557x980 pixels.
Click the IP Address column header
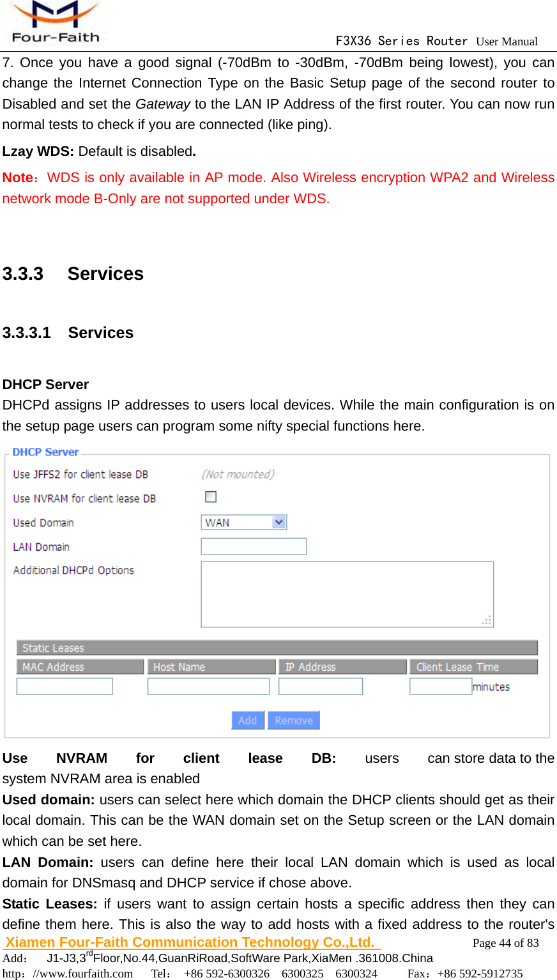342,666
